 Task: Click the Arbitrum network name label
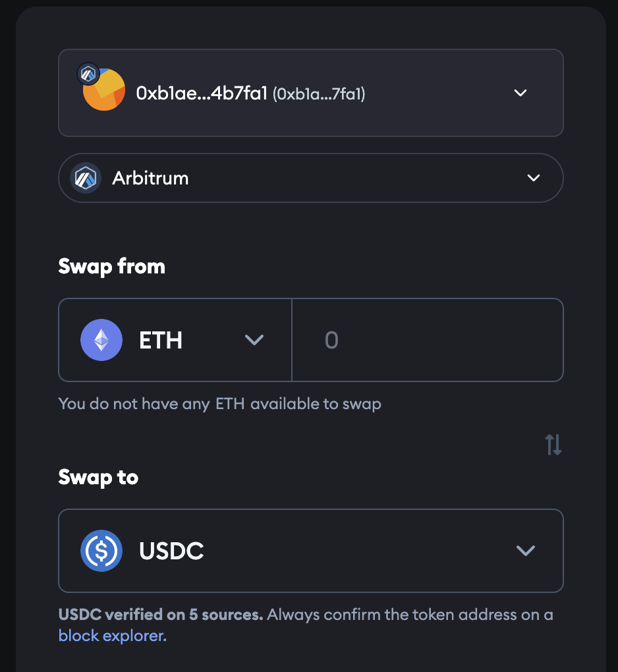(150, 178)
